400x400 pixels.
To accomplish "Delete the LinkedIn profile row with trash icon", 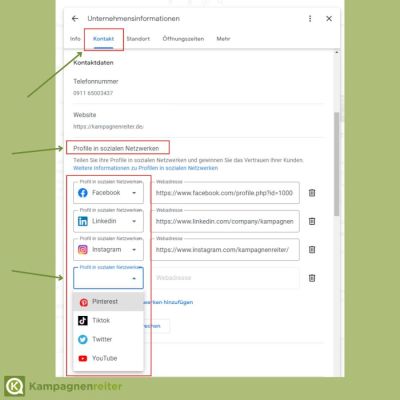I will pos(312,221).
